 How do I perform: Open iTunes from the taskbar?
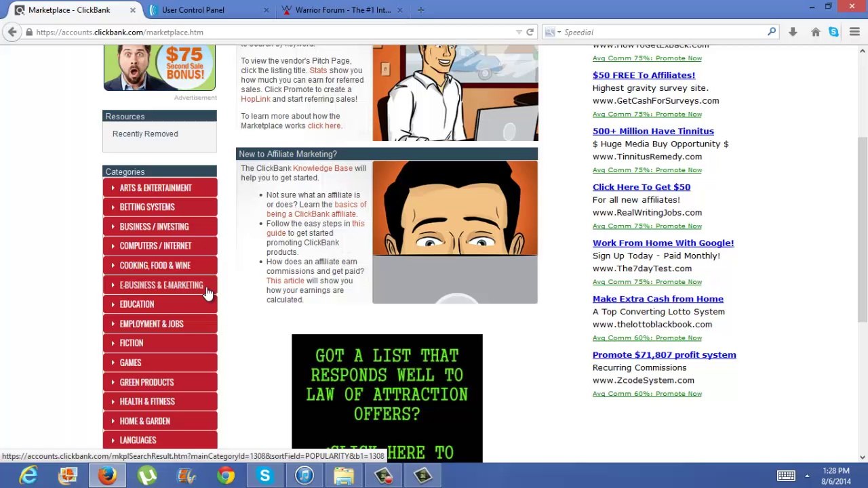tap(304, 476)
